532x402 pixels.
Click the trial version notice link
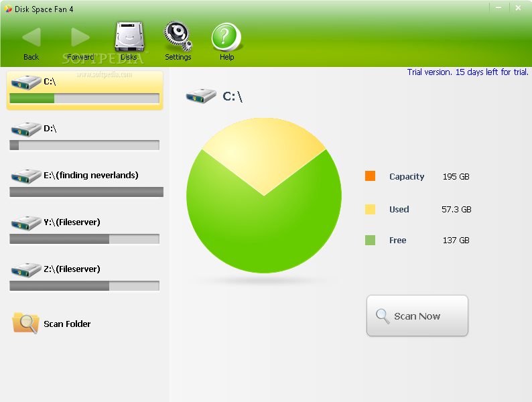tap(468, 72)
